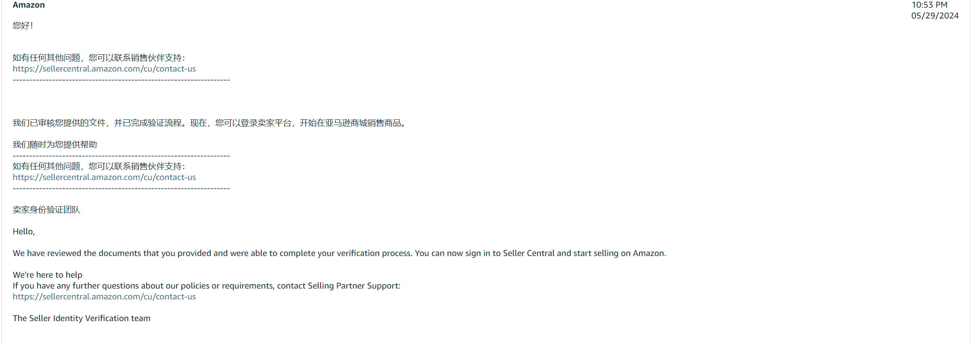Click the topmost 如有任何其他问题 line
Viewport: 980px width, 344px height.
coord(99,58)
